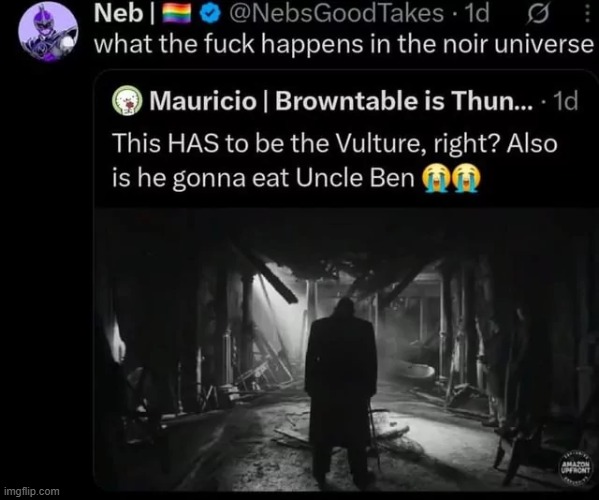This screenshot has width=599, height=500.
Task: Open Mauricio | Browntable display name
Action: [x=341, y=101]
